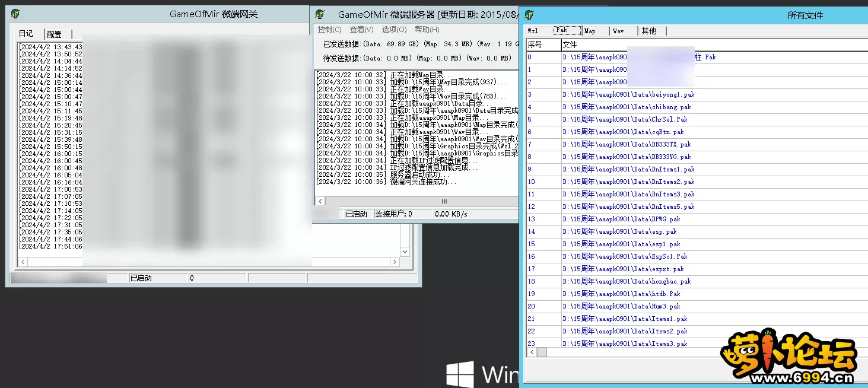868x388 pixels.
Task: Select row with ChrSel.Pak
Action: pyautogui.click(x=697, y=119)
